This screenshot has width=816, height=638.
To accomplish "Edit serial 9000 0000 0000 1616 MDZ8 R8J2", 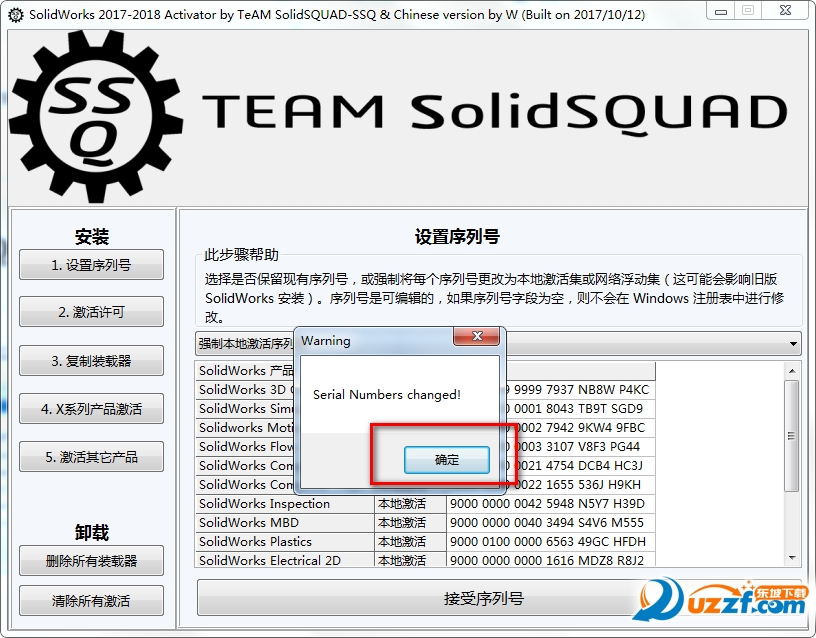I will coord(551,560).
